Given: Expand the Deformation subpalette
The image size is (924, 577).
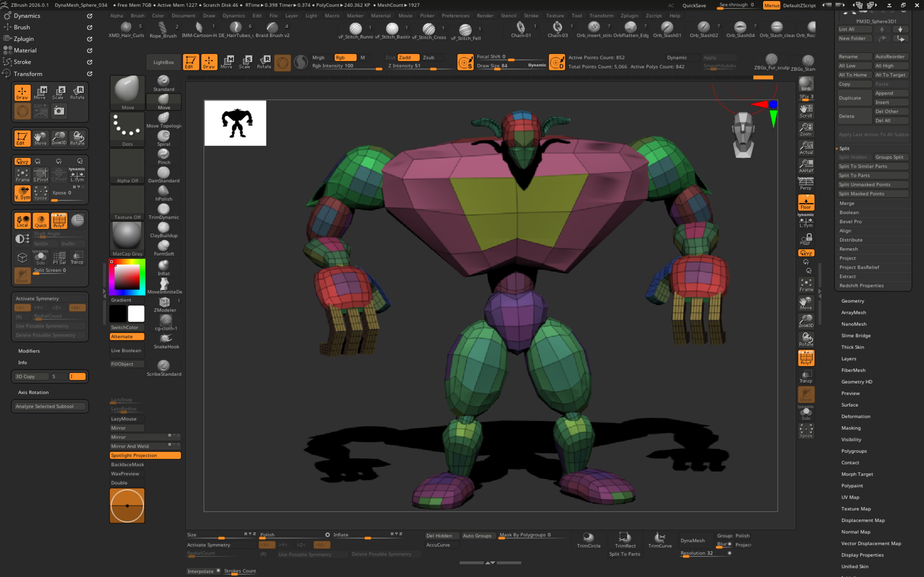Looking at the screenshot, I should pos(856,416).
